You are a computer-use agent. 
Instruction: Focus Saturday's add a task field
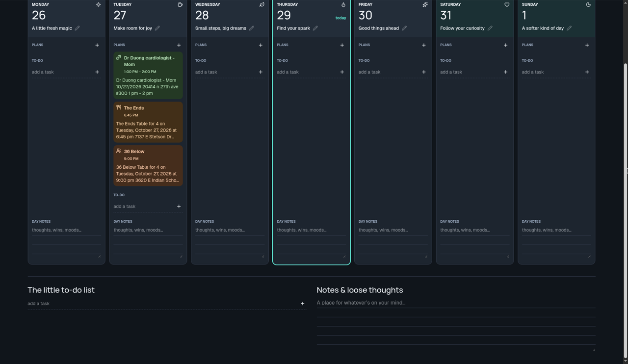pos(470,72)
